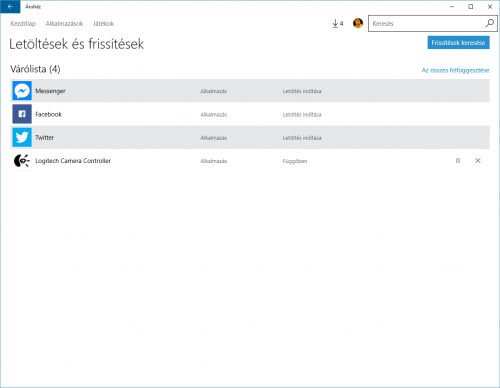Screen dimensions: 500x388
Task: Click the Frissítések keresése button
Action: tap(458, 43)
